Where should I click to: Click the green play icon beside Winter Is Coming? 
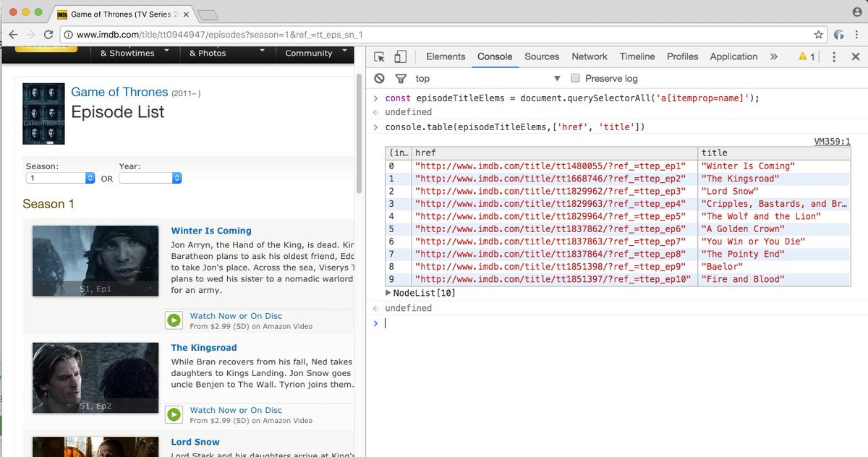coord(174,320)
